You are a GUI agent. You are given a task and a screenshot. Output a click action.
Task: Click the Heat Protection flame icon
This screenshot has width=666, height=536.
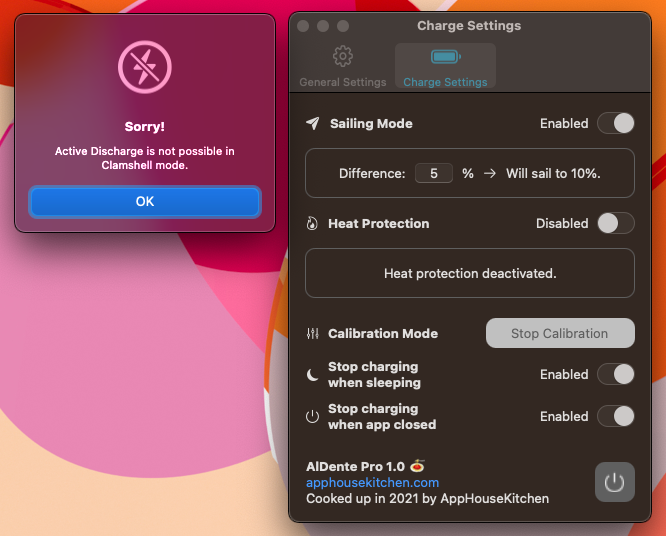(312, 223)
